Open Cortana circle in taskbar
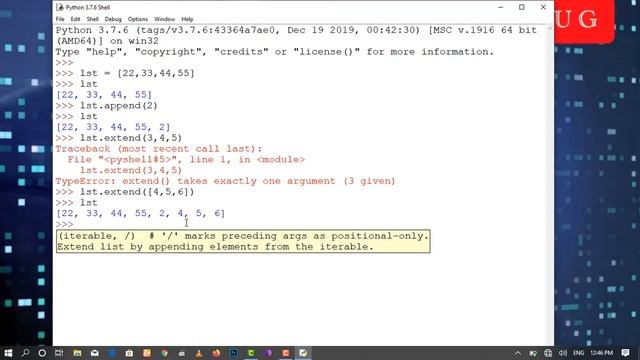 (x=42, y=353)
